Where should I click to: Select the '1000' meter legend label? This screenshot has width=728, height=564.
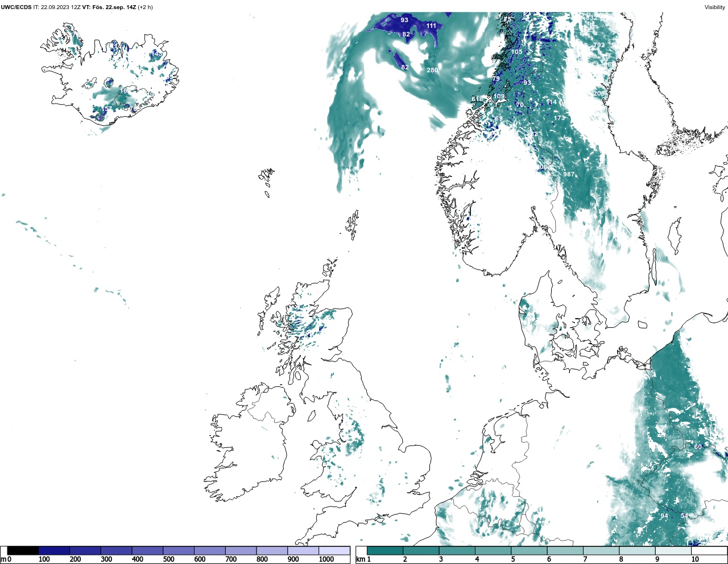click(326, 559)
